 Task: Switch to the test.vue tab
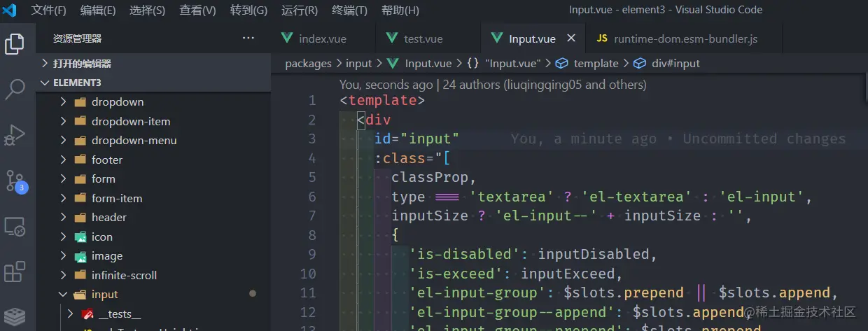(428, 38)
